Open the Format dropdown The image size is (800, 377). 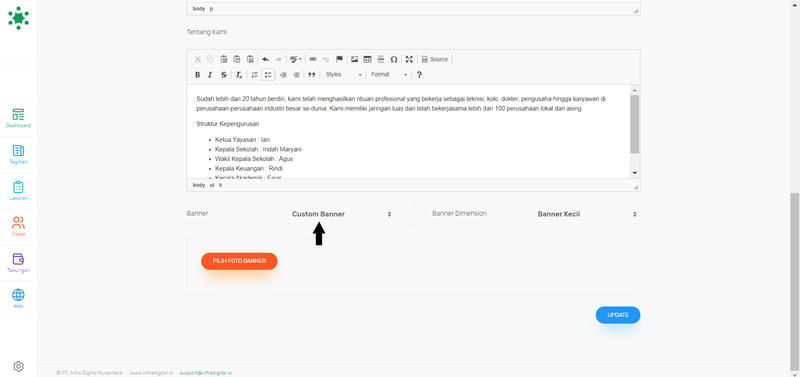pyautogui.click(x=389, y=74)
